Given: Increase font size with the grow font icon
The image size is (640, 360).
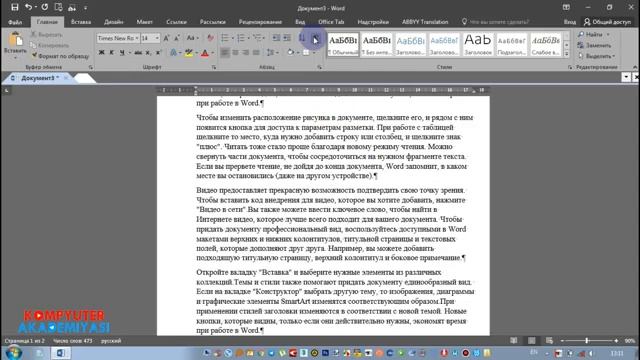Looking at the screenshot, I should (166, 38).
